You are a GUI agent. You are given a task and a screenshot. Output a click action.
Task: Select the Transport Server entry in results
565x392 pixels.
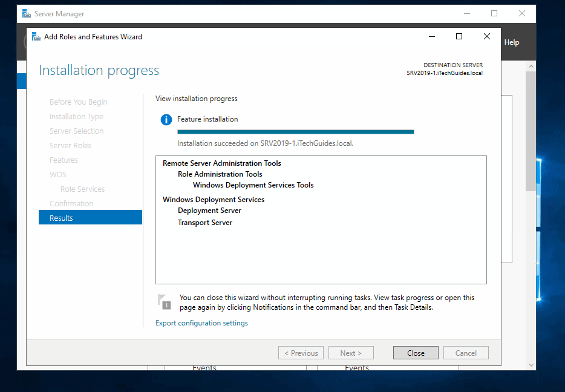pos(205,223)
